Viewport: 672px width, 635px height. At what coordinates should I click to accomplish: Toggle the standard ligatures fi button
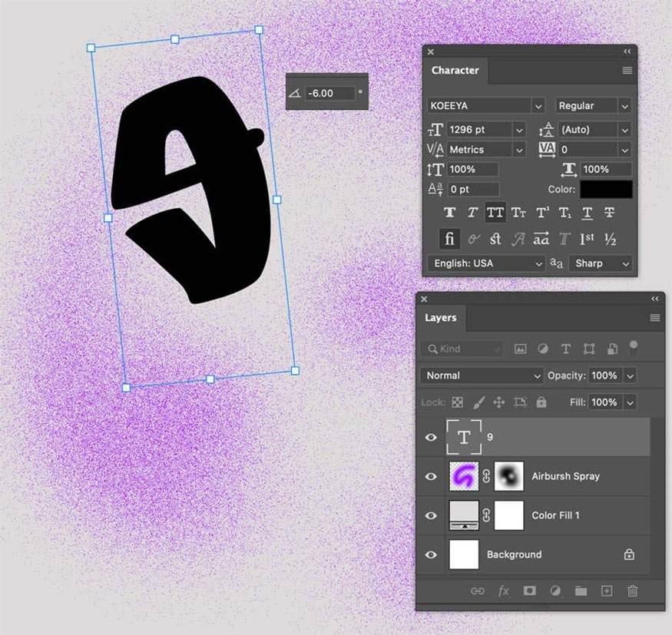[x=450, y=239]
